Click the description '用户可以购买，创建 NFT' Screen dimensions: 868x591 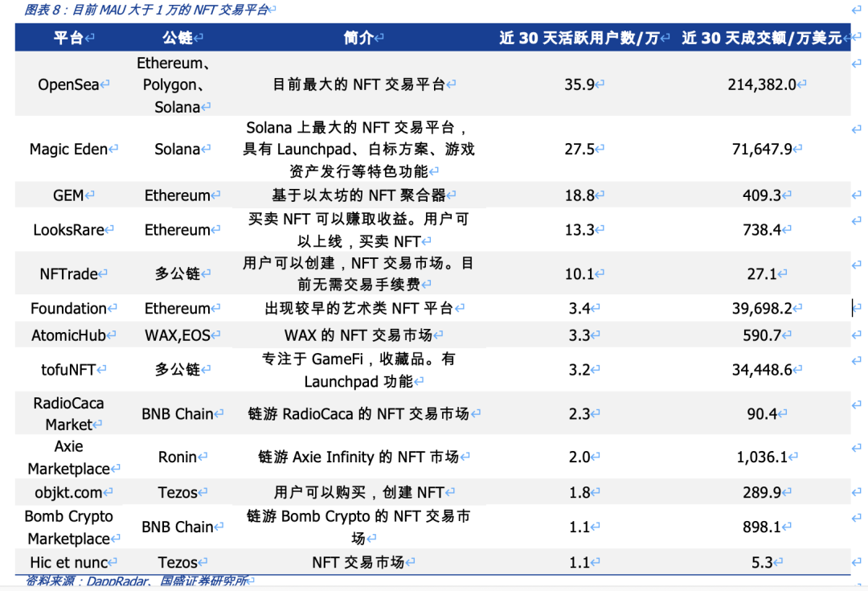358,493
